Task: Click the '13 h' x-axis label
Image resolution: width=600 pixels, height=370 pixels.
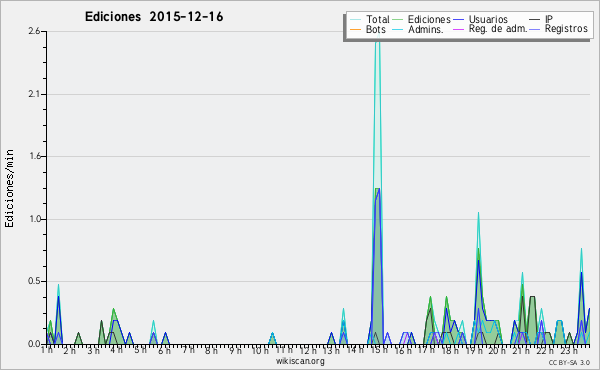Action: (331, 350)
